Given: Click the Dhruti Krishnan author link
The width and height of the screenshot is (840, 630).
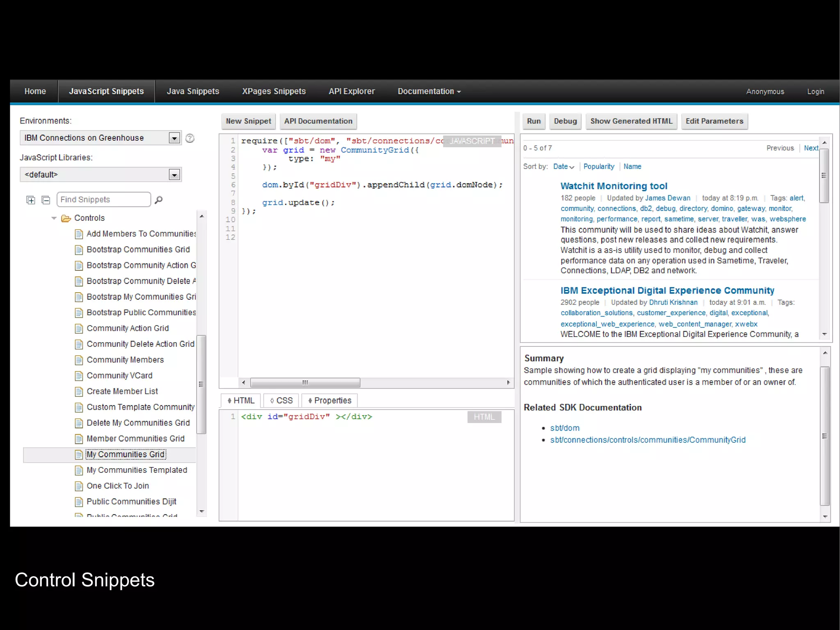Looking at the screenshot, I should [673, 302].
